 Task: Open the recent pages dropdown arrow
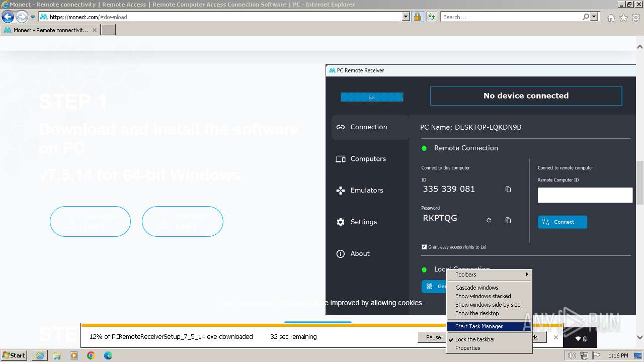33,17
